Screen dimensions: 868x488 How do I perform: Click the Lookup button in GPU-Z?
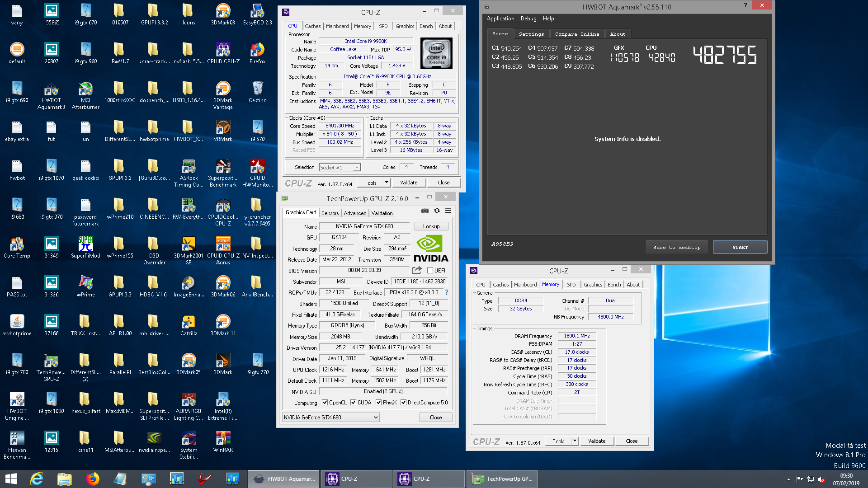point(431,226)
